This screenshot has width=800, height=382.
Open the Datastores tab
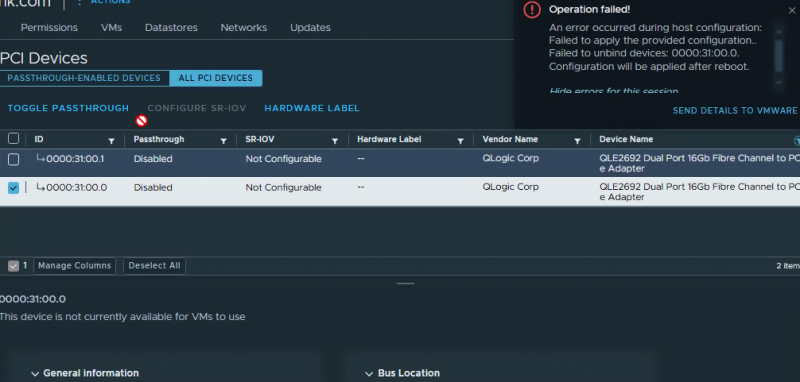(171, 28)
